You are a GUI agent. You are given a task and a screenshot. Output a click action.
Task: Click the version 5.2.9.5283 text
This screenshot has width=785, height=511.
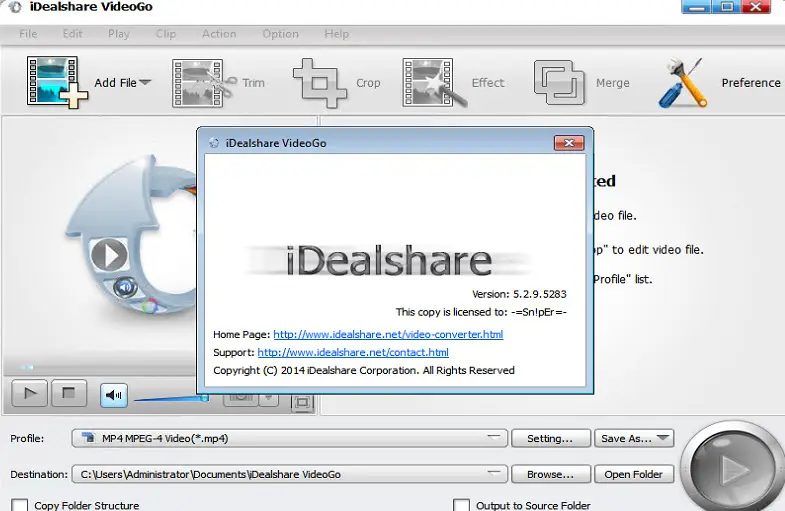519,294
